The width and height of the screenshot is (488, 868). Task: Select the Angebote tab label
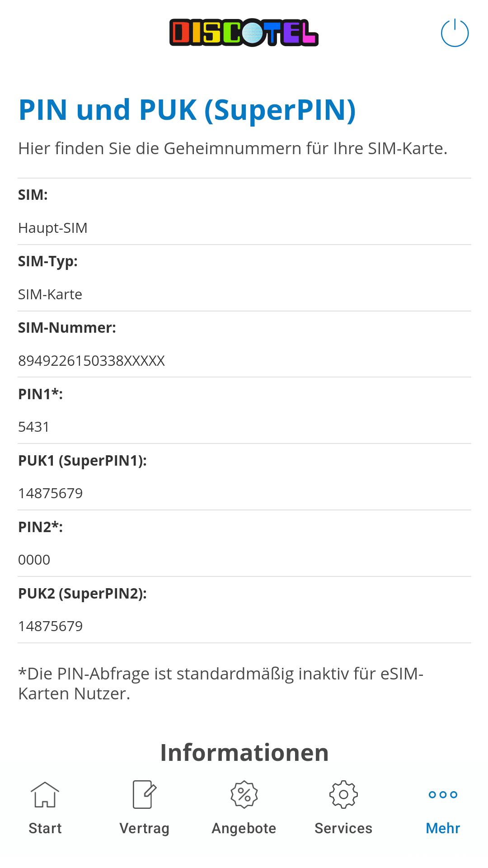click(244, 828)
